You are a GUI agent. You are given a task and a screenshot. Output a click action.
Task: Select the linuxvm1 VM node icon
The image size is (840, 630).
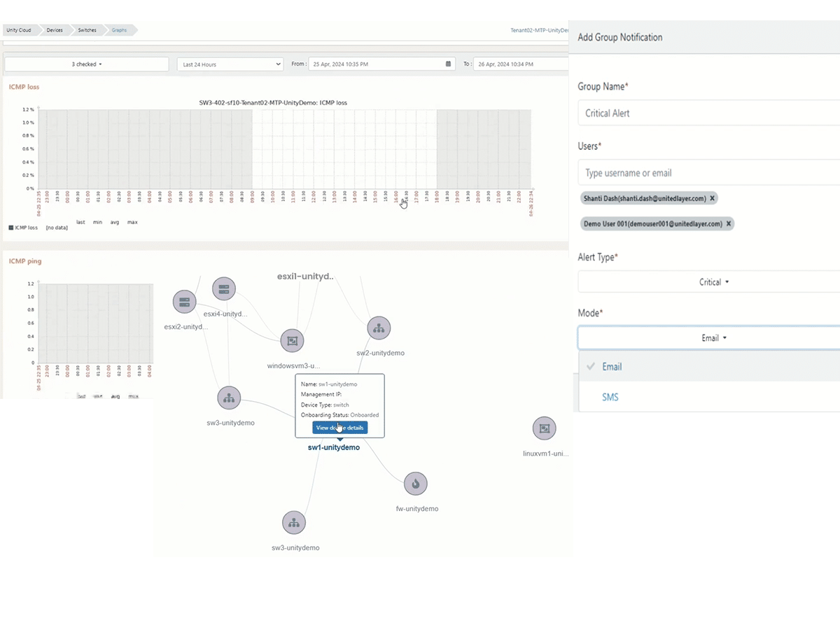coord(544,428)
